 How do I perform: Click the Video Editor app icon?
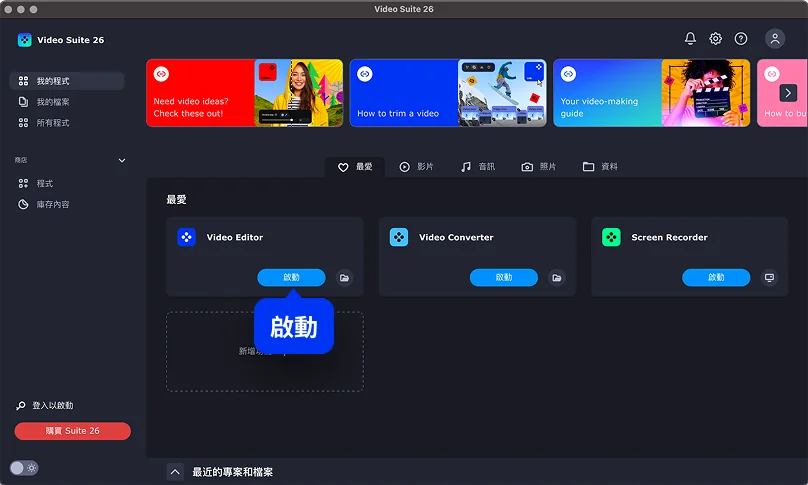coord(186,237)
